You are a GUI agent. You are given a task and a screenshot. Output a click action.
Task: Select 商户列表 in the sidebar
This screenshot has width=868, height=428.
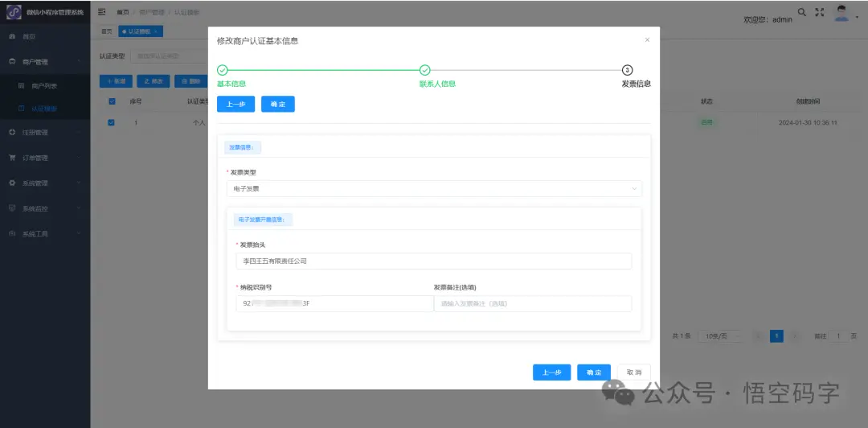point(44,86)
